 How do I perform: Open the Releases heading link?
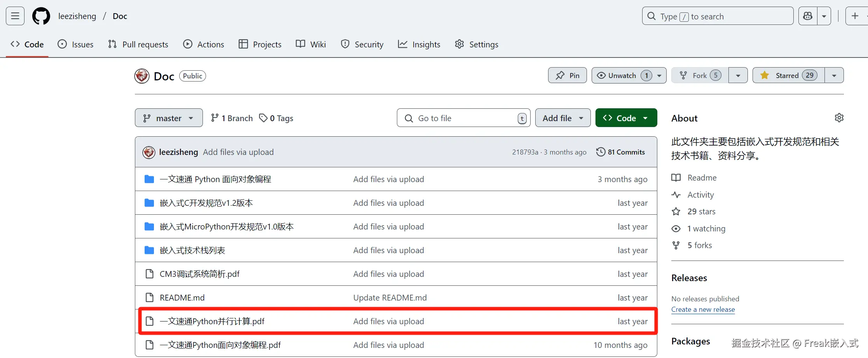coord(689,278)
